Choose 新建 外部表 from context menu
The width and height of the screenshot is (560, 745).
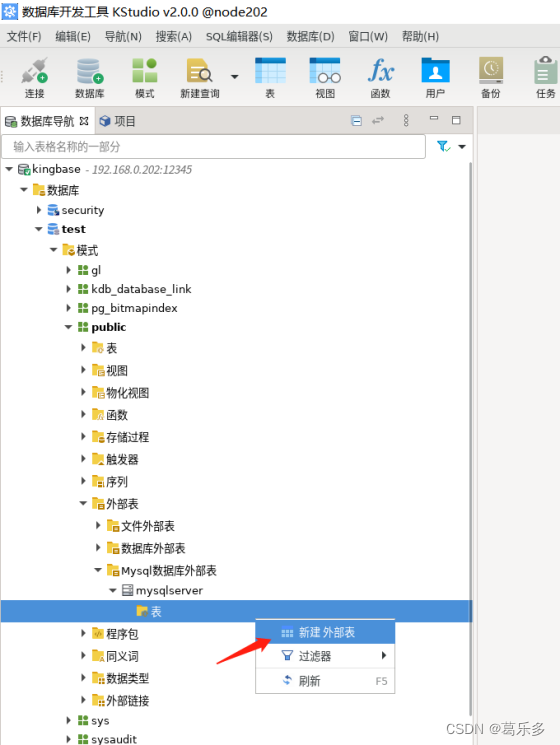click(x=325, y=632)
